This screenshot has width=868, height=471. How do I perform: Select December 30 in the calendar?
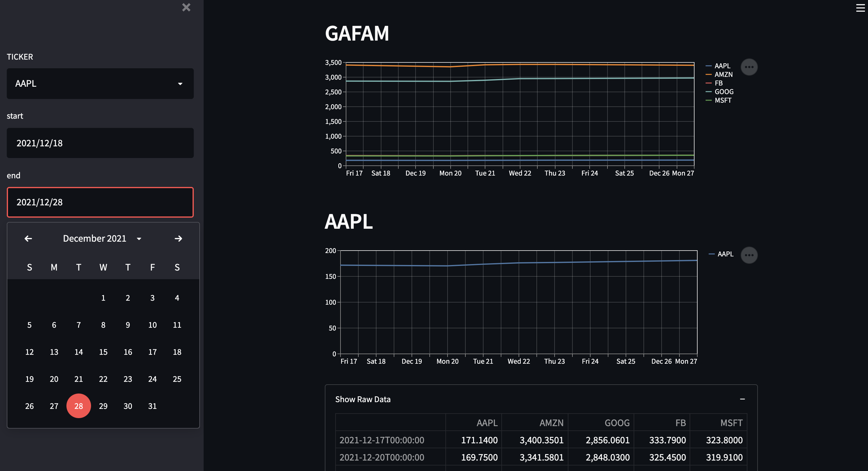tap(128, 406)
